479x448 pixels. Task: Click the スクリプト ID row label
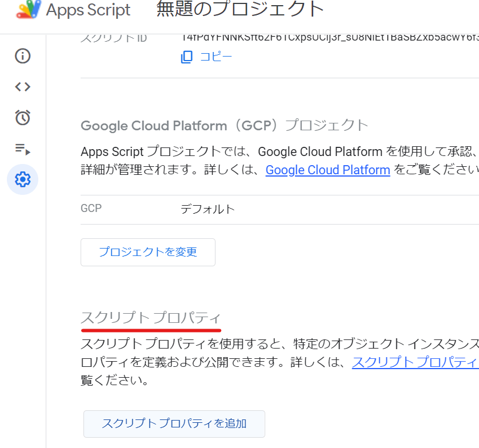point(114,38)
